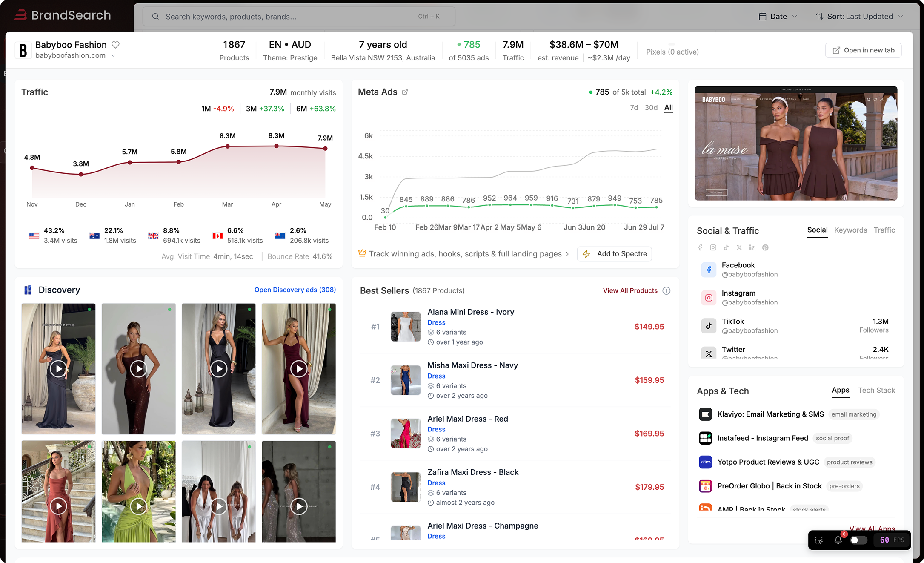Click the Open in new tab button
This screenshot has width=924, height=563.
(863, 50)
